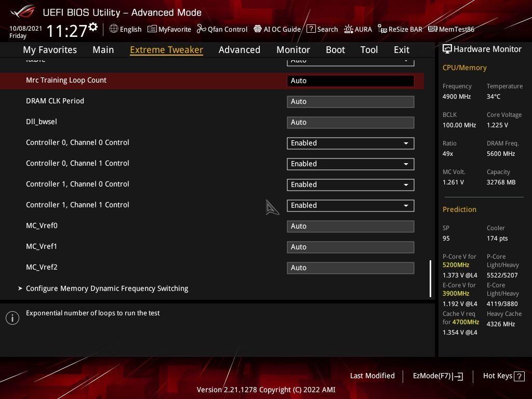Click the globe icon for English language

114,29
